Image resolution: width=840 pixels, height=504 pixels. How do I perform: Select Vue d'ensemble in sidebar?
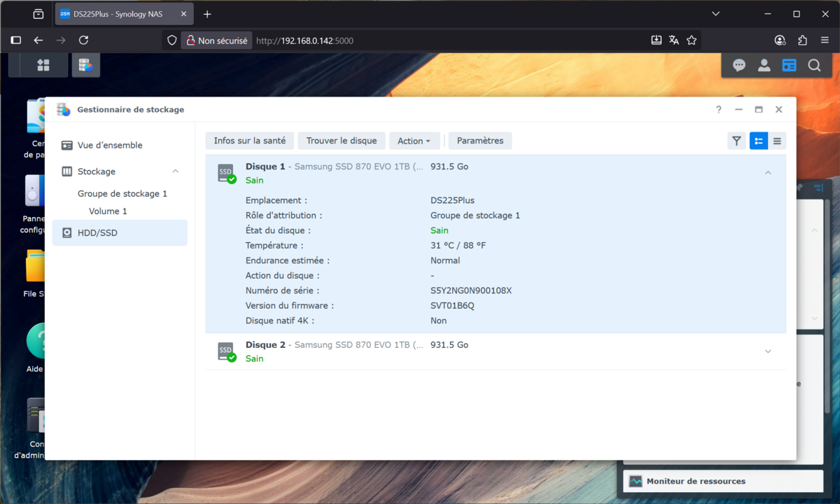pos(110,146)
